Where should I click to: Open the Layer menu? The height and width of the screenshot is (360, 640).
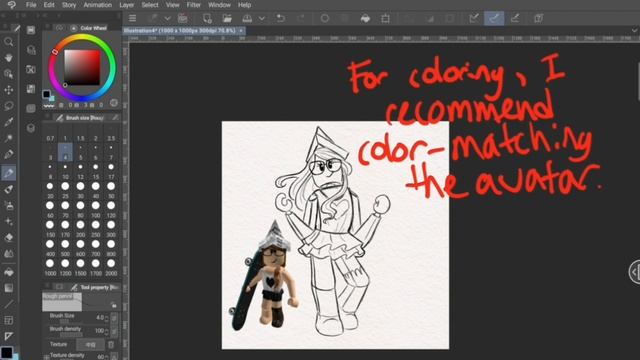(127, 5)
